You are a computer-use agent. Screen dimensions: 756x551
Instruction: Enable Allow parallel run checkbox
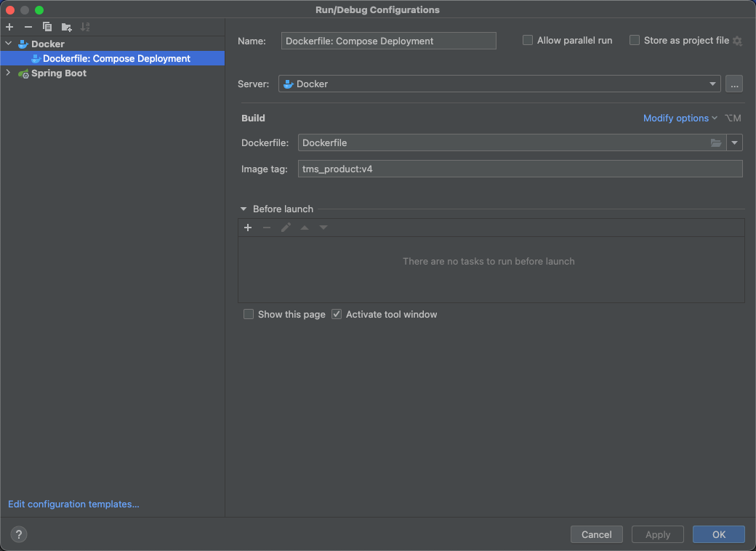528,41
